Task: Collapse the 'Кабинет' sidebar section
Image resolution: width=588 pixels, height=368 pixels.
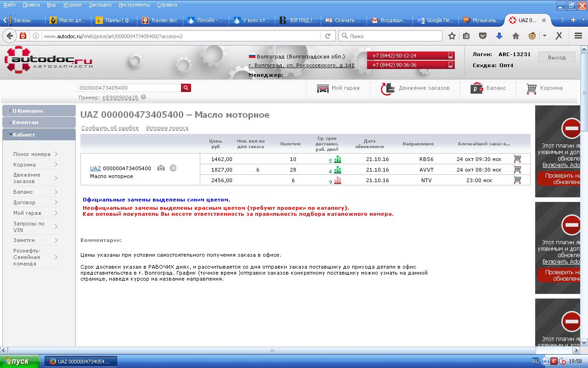Action: tap(39, 135)
